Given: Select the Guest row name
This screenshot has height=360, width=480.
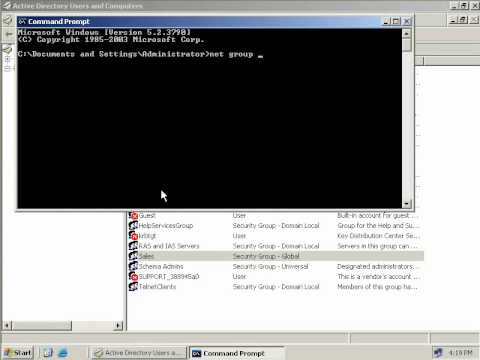Looking at the screenshot, I should pyautogui.click(x=147, y=216).
